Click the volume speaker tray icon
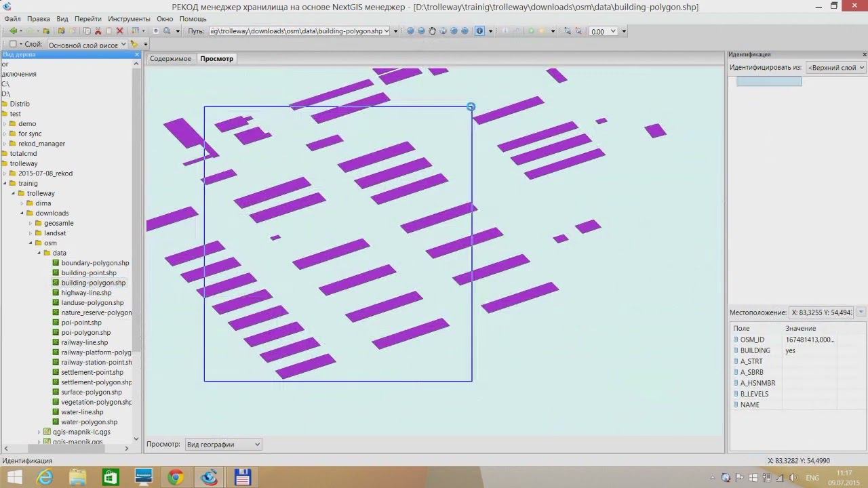868x488 pixels. click(x=793, y=478)
